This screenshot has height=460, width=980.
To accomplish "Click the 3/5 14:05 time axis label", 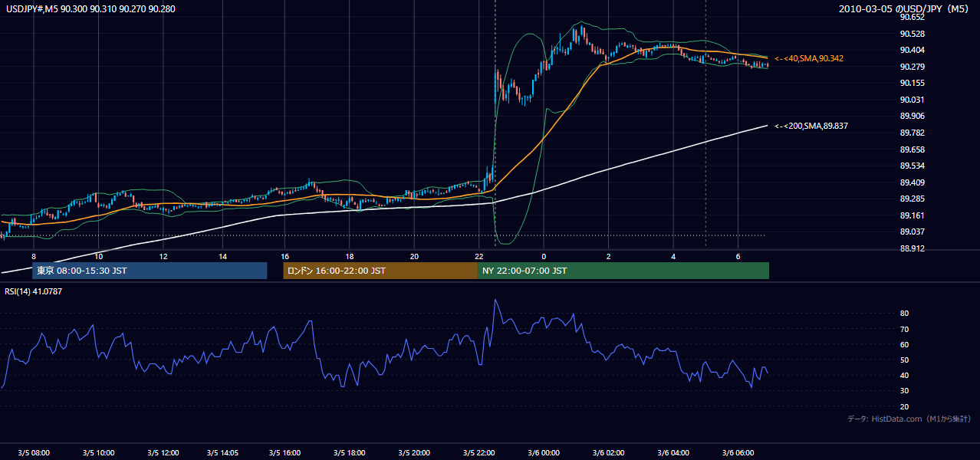I will click(222, 453).
